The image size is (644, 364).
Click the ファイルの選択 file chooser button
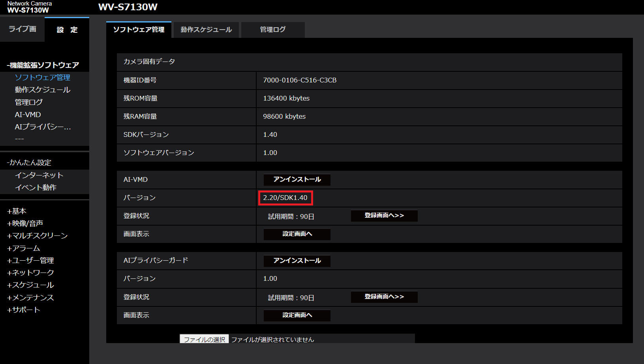(x=205, y=339)
